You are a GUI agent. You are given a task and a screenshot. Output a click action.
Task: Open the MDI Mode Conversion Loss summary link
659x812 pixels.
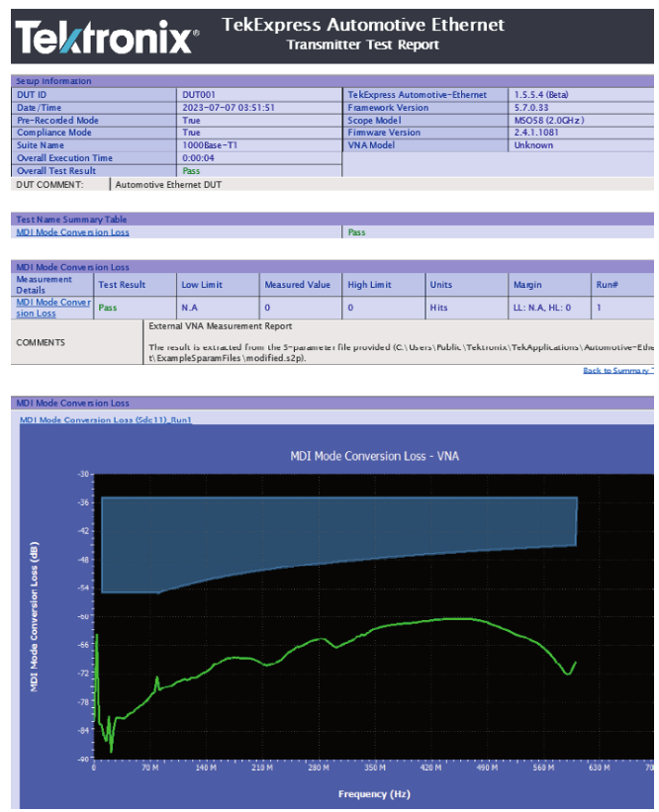[x=72, y=232]
